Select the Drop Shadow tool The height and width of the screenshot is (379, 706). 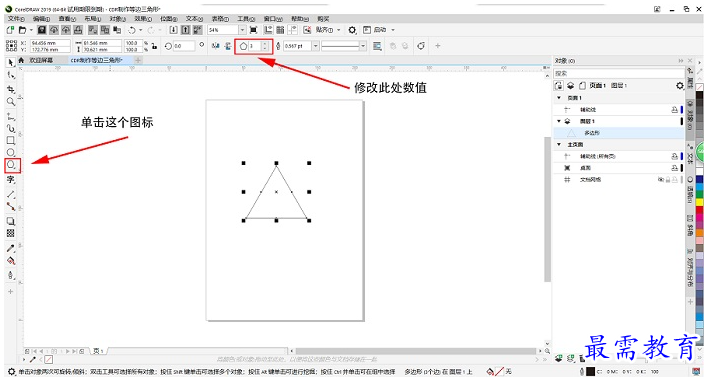pyautogui.click(x=11, y=221)
